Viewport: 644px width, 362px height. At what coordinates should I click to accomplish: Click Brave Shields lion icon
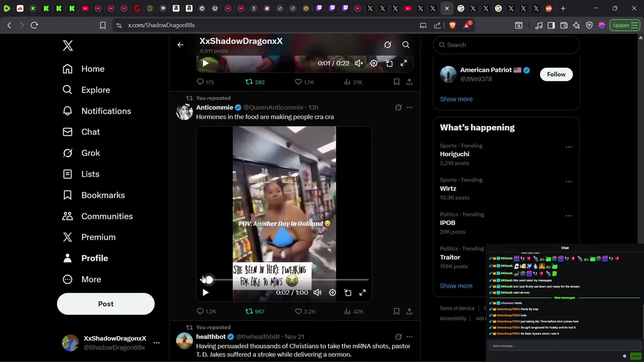click(x=452, y=25)
